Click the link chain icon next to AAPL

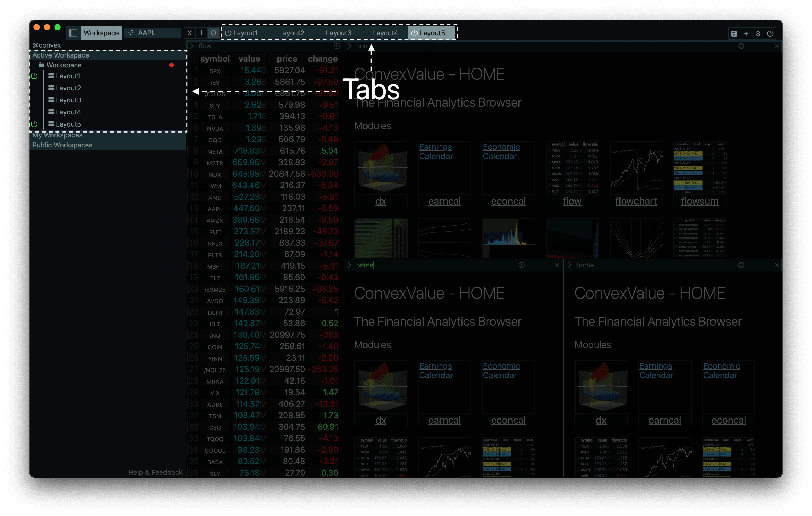tap(130, 33)
